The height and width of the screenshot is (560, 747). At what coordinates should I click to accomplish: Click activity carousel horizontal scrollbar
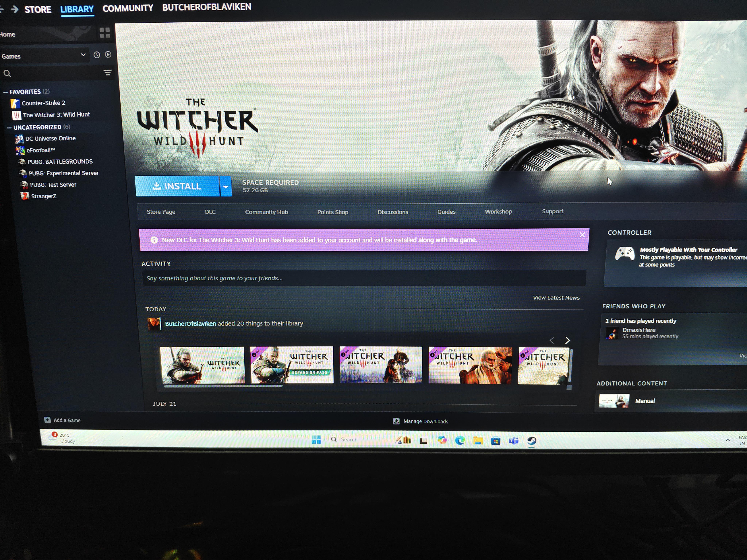coord(223,386)
